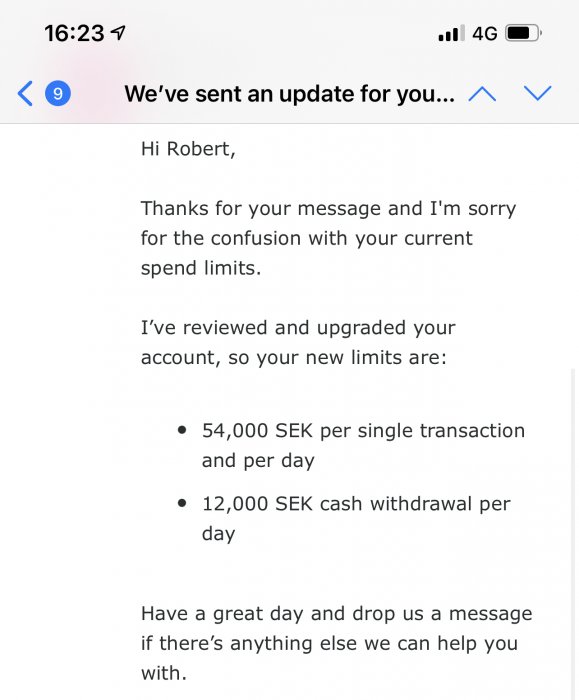Tap the location arrow icon in status bar
The height and width of the screenshot is (700, 579).
pos(118,33)
